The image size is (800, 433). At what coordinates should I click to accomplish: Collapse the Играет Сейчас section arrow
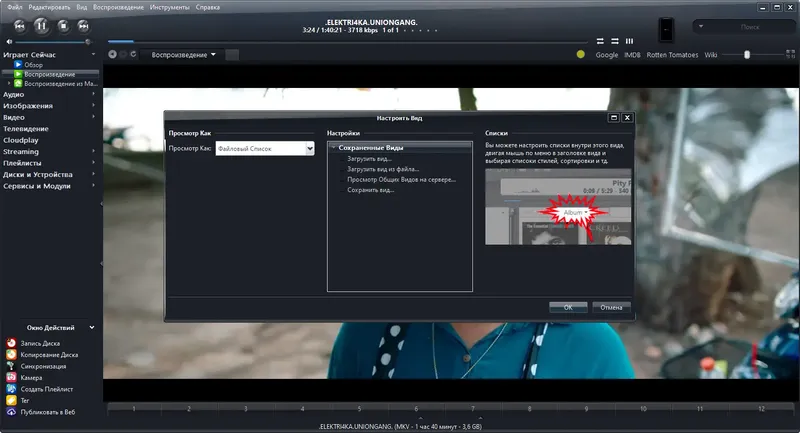point(93,54)
